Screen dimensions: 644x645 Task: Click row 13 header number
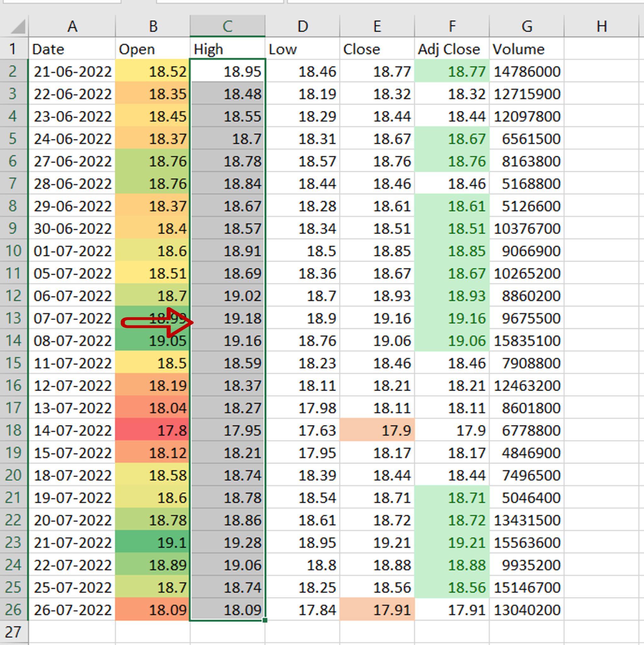tap(13, 318)
